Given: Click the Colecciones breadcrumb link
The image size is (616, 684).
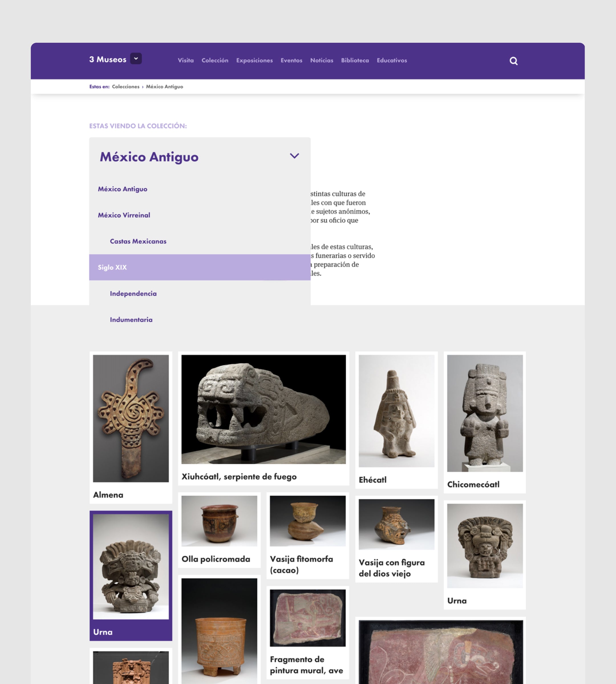Looking at the screenshot, I should click(x=125, y=87).
